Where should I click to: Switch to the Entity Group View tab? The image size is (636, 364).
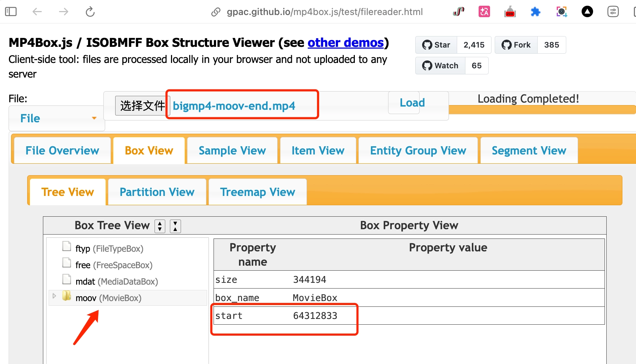click(x=418, y=151)
